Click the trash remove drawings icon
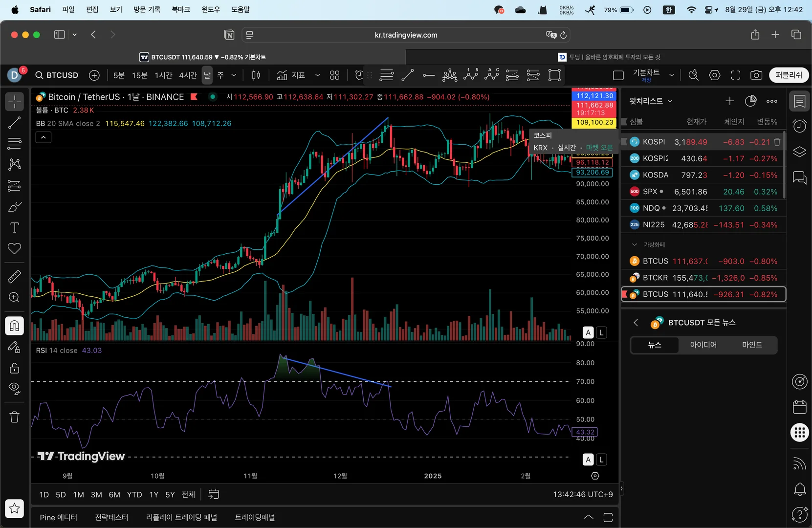 point(15,417)
